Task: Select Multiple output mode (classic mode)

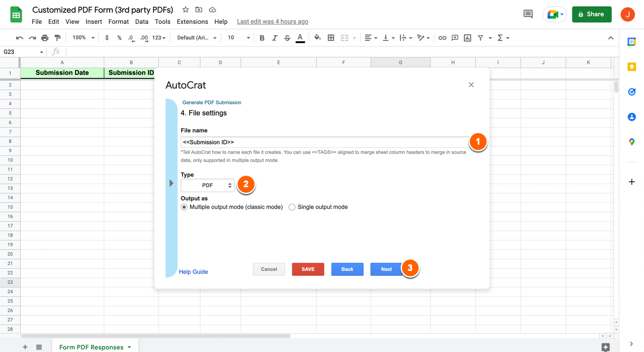Action: [x=184, y=207]
